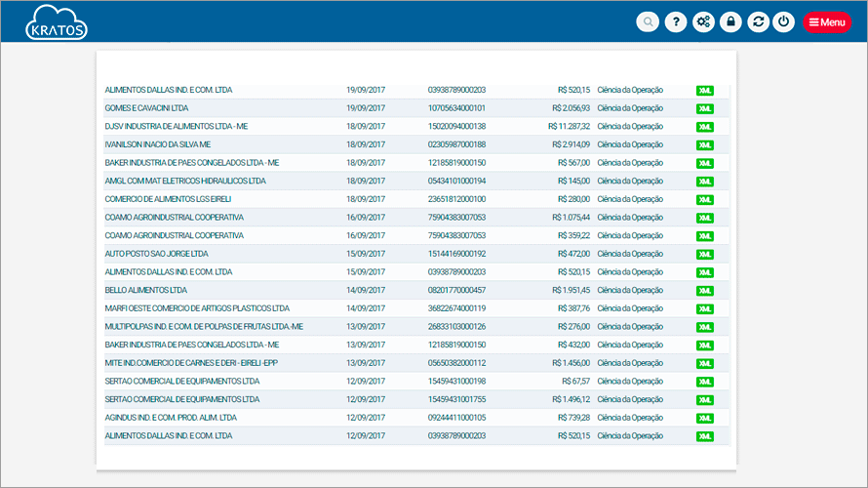868x488 pixels.
Task: Select MARFI OESTE COMERCIO DE ARTIGOS PLASTICOS
Action: [x=197, y=308]
